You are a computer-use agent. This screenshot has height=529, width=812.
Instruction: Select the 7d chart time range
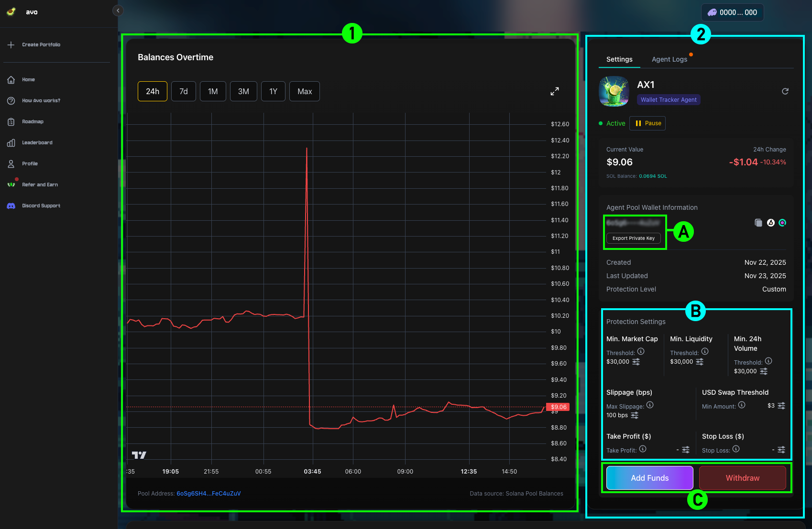click(x=184, y=91)
